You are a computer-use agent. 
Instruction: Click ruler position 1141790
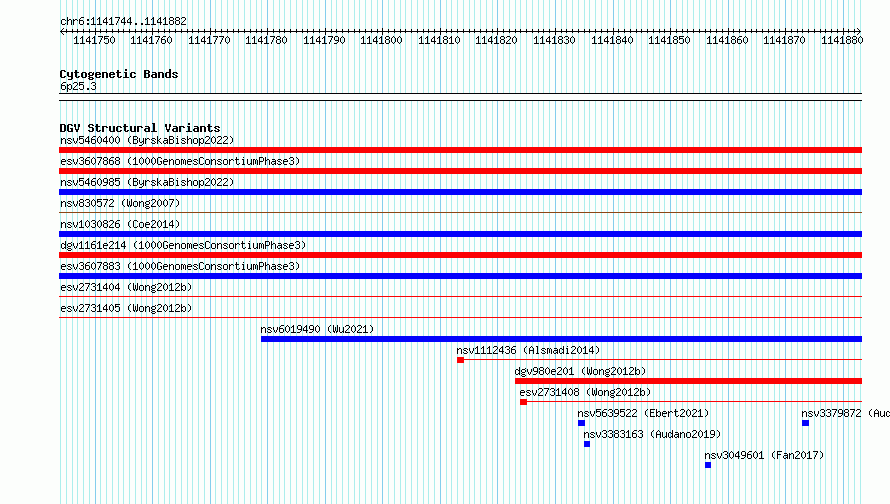[324, 40]
